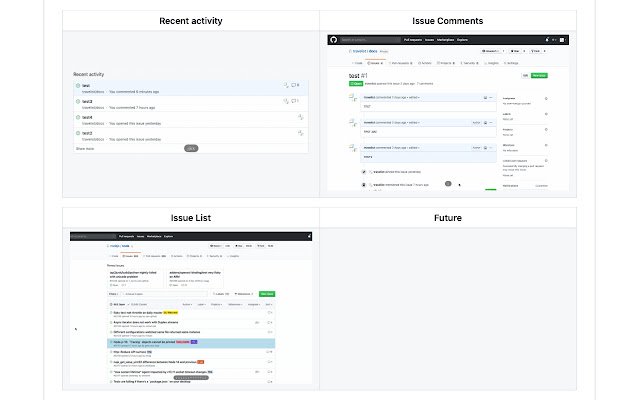The image size is (640, 400).
Task: Open Filters dropdown in Issue List screenshot
Action: tap(113, 294)
